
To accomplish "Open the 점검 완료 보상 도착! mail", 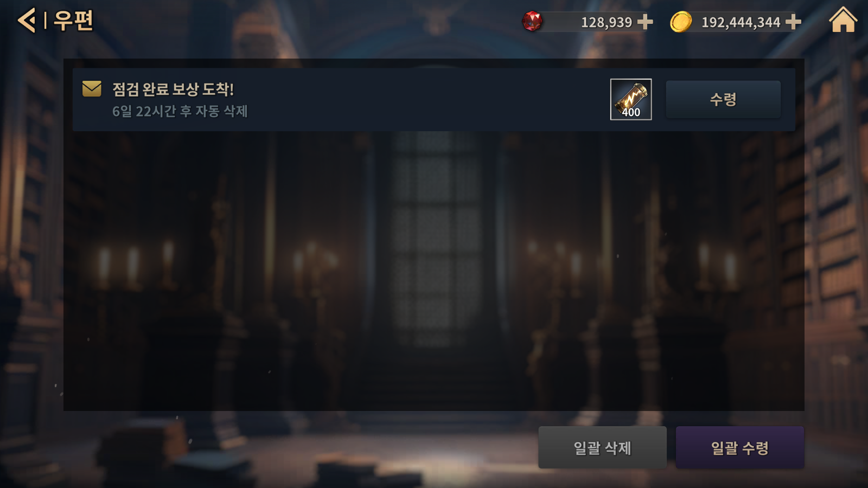I will point(173,89).
